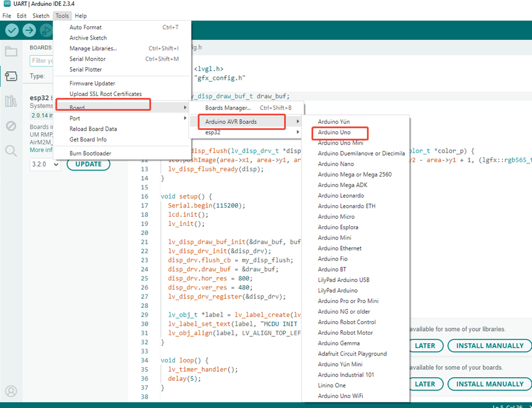Select Arduino NG or older
Viewport: 532px width, 408px height.
[356, 311]
